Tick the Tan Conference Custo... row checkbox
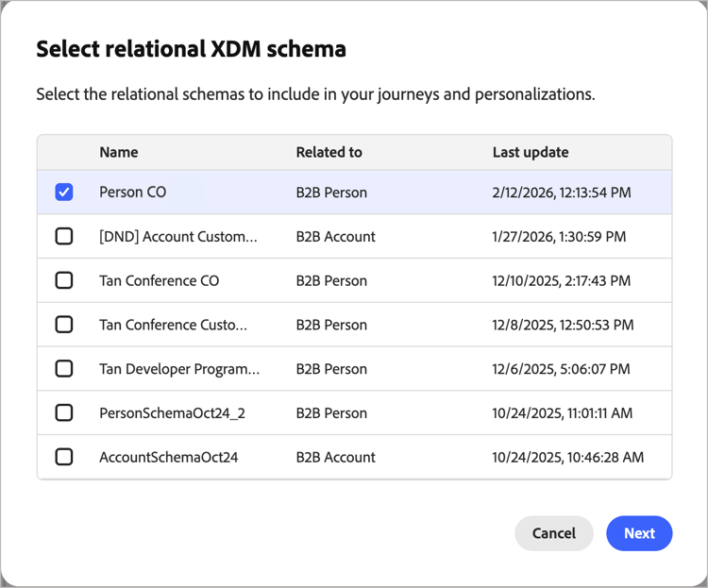Image resolution: width=708 pixels, height=588 pixels. [x=64, y=325]
